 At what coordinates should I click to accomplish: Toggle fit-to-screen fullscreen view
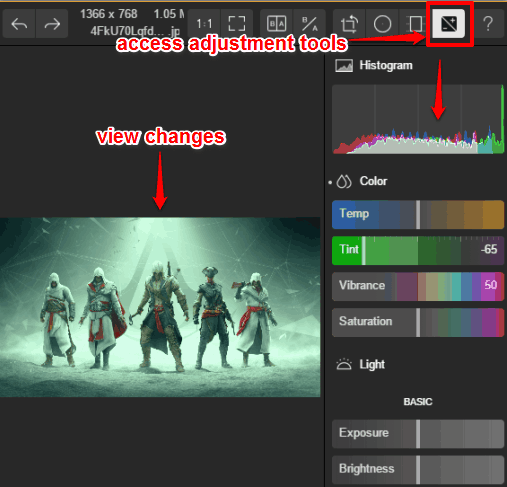237,24
